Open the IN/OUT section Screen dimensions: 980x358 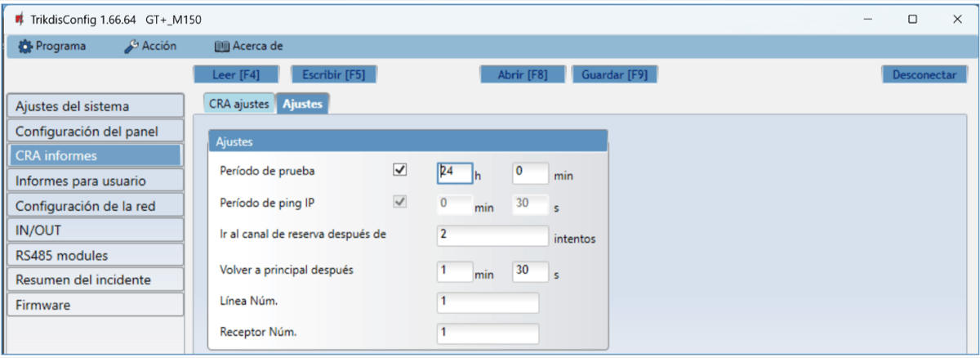pyautogui.click(x=94, y=230)
